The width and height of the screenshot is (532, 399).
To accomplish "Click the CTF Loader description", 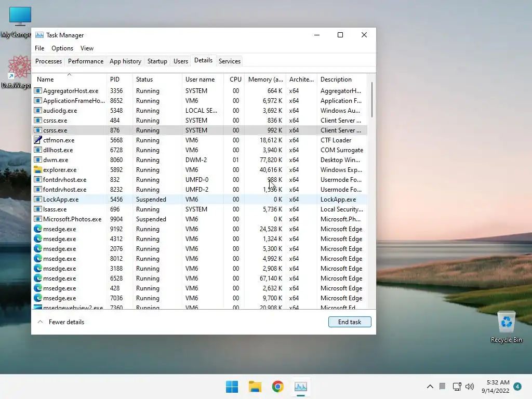I will coord(336,140).
